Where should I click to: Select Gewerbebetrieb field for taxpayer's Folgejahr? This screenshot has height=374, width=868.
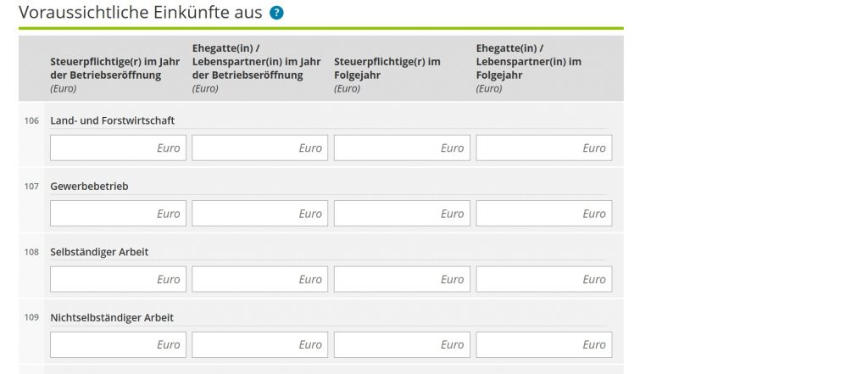pyautogui.click(x=402, y=214)
